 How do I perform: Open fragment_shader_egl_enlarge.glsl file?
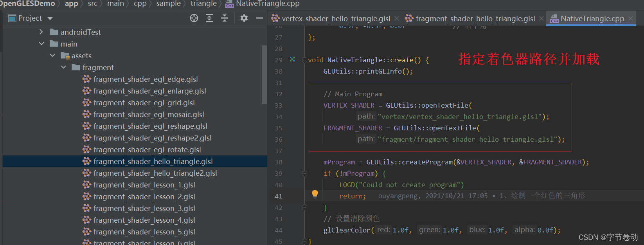pos(150,91)
